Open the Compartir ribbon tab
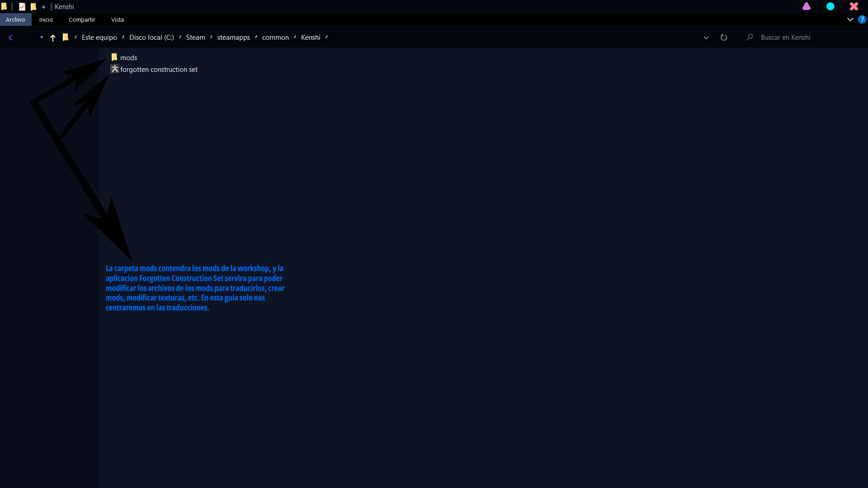Screen dimensions: 868x488 [x=82, y=19]
